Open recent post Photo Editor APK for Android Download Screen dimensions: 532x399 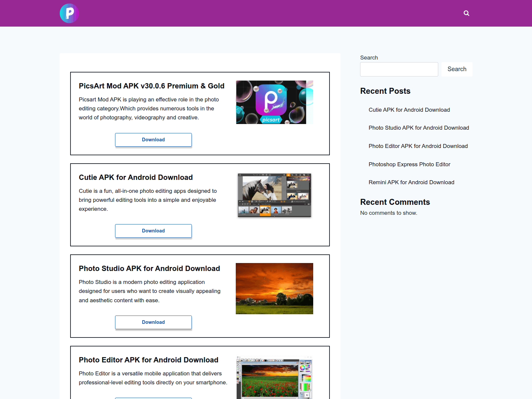pyautogui.click(x=418, y=146)
